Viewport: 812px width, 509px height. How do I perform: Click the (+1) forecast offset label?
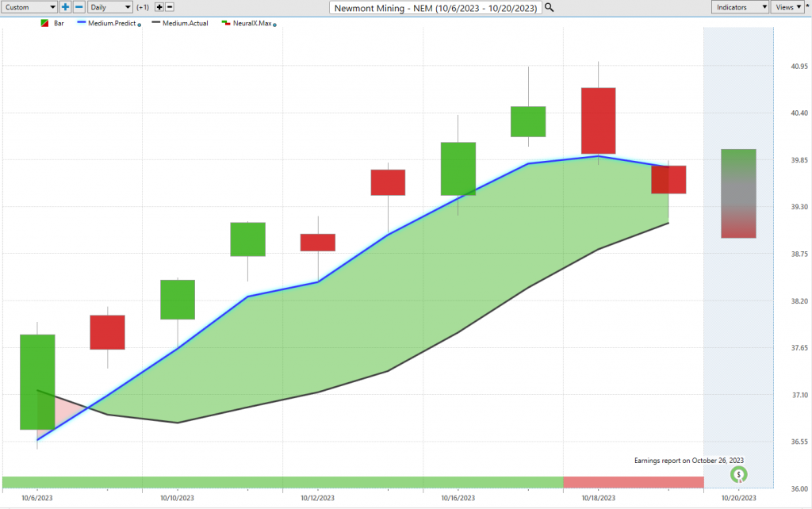143,7
